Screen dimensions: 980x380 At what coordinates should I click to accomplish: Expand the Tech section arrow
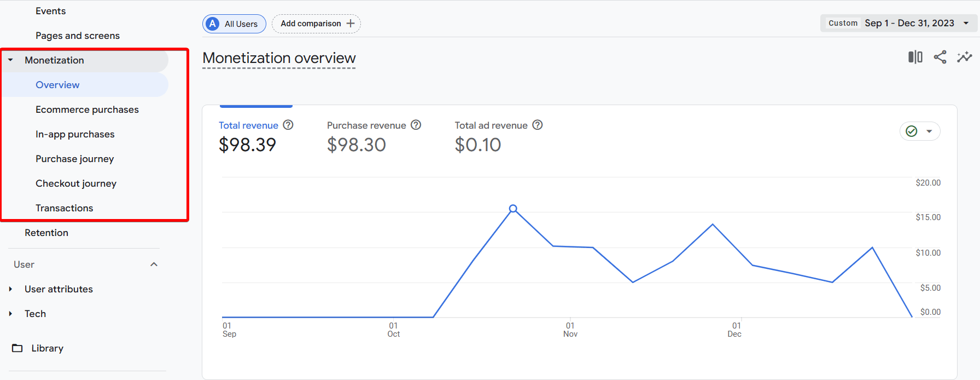(10, 314)
